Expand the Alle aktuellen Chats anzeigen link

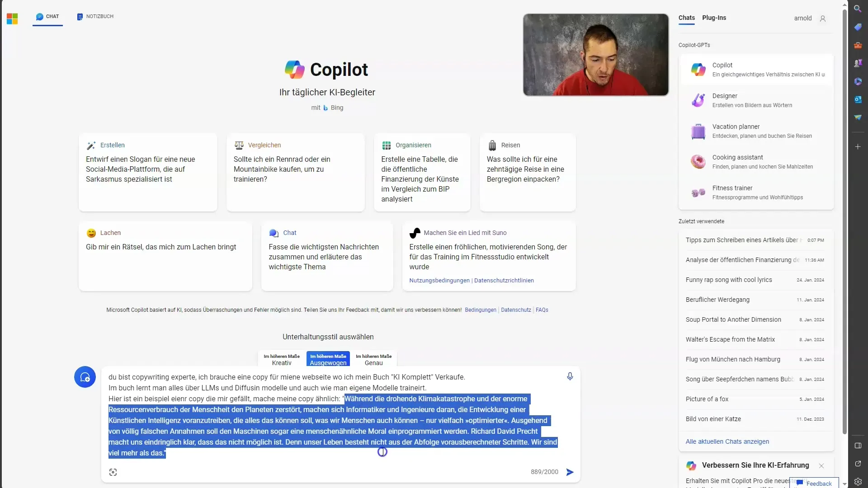727,441
